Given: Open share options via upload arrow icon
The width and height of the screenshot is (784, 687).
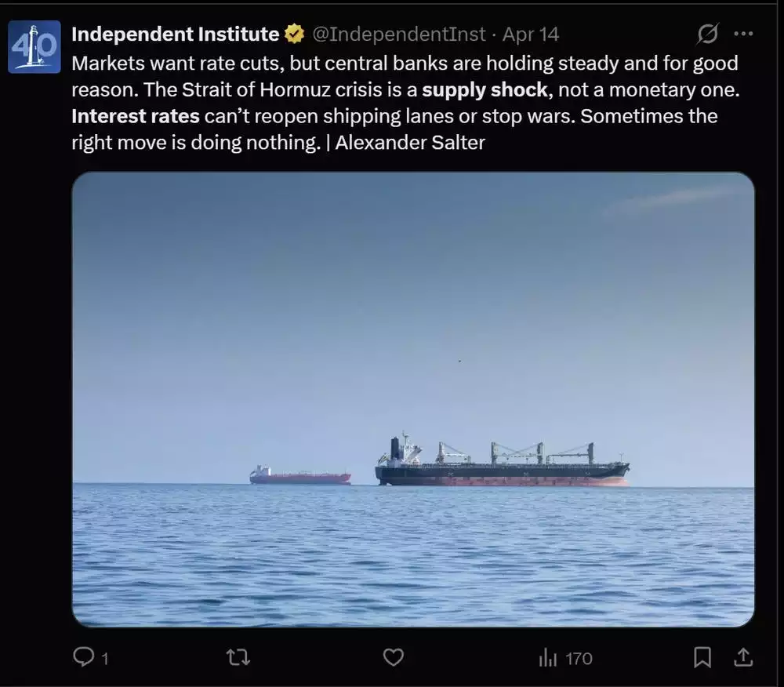Looking at the screenshot, I should (x=742, y=657).
